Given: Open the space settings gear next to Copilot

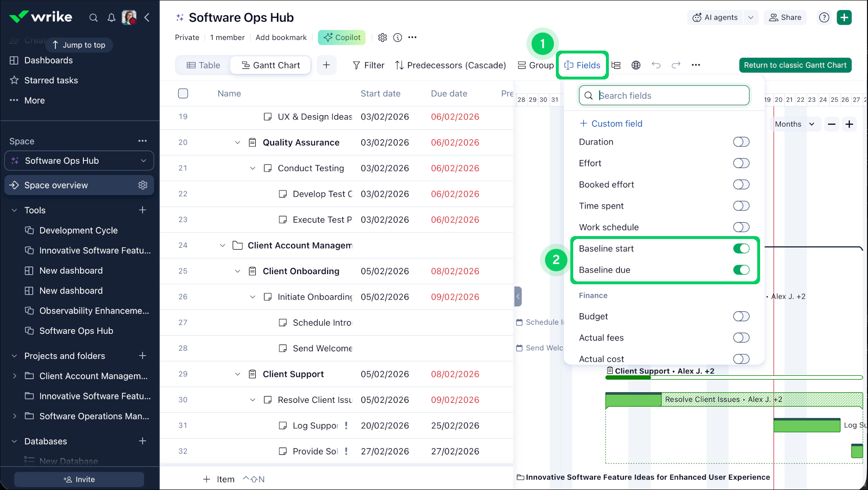Looking at the screenshot, I should click(x=382, y=38).
